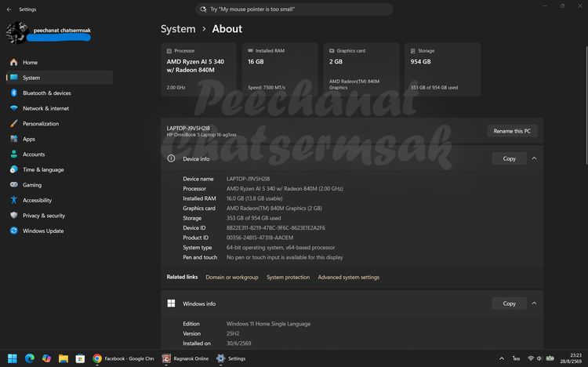Open Microsoft Store from taskbar
Image resolution: width=588 pixels, height=367 pixels.
tap(80, 358)
